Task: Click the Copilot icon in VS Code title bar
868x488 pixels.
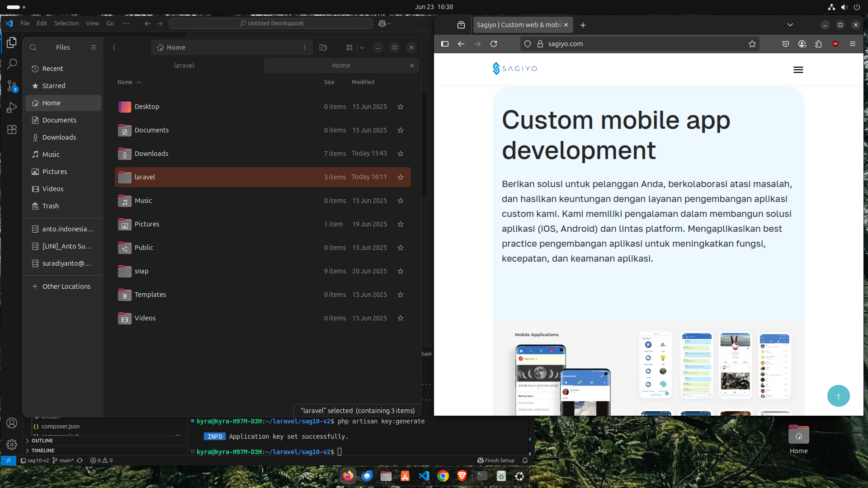Action: 382,23
